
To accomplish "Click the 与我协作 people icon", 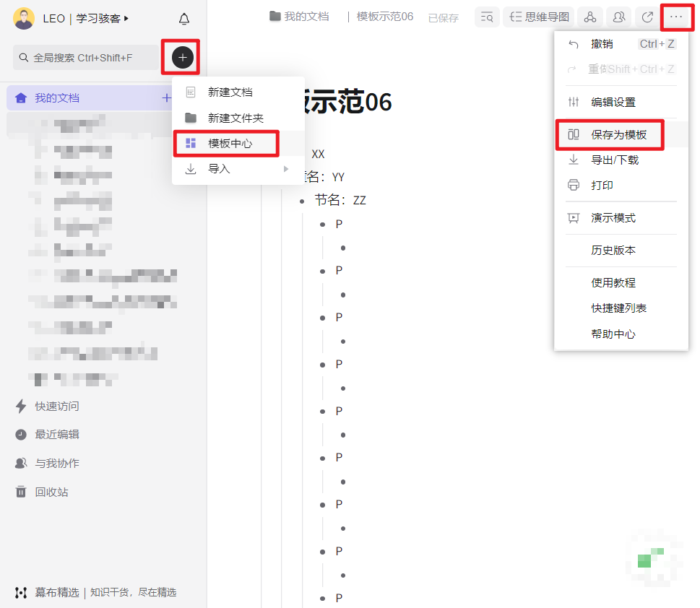I will click(21, 464).
